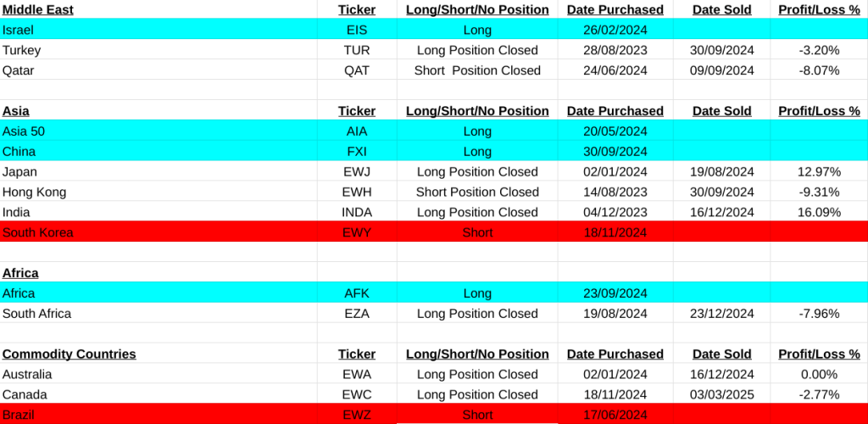Click the red Brazil name cell
868x424 pixels.
click(x=20, y=415)
